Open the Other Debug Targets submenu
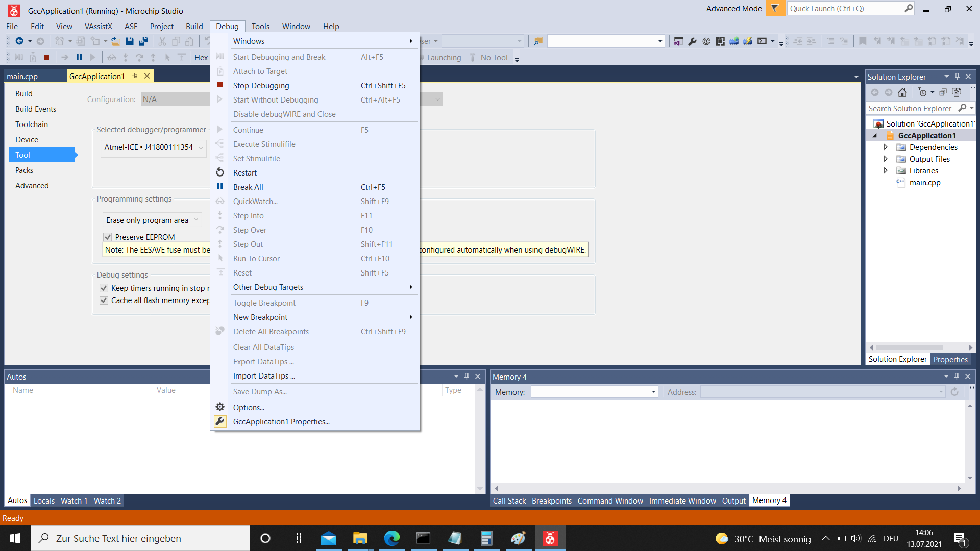This screenshot has width=980, height=551. tap(315, 287)
